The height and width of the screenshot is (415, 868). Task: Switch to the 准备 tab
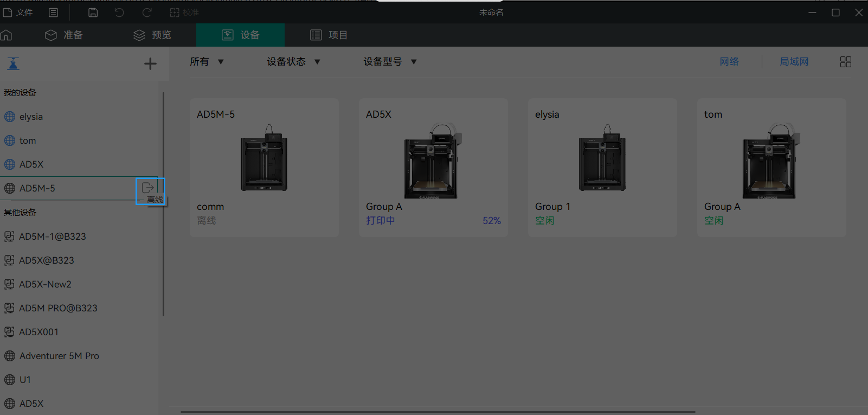(63, 35)
